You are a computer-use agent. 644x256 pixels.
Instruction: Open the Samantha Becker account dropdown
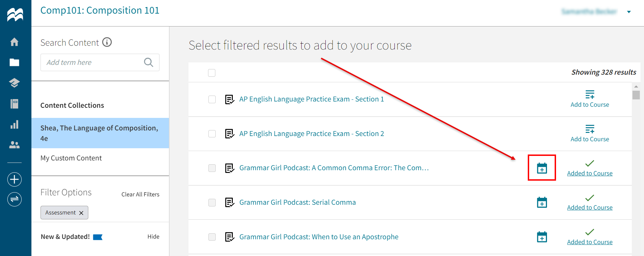tap(590, 12)
